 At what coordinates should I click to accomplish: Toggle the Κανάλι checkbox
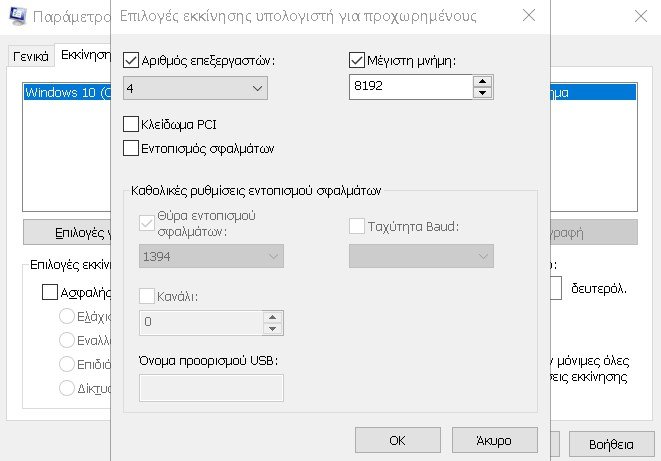coord(149,296)
